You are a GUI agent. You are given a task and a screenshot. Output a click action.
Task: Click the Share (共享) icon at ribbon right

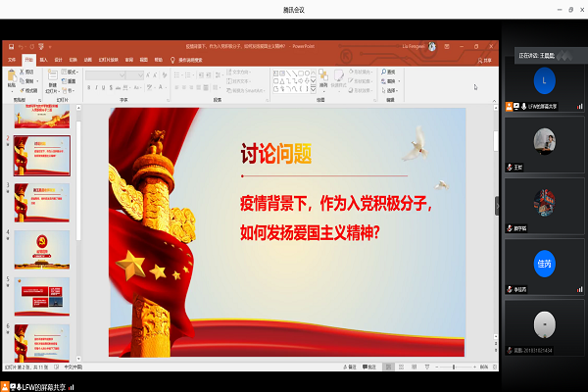pos(484,60)
